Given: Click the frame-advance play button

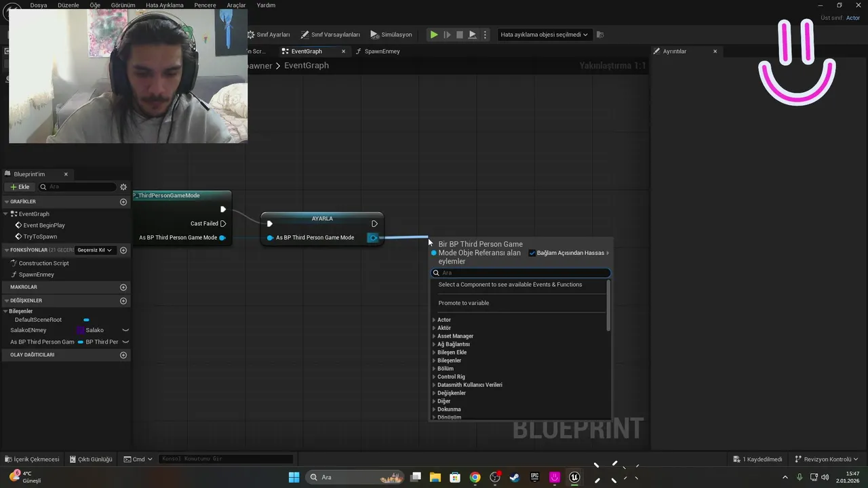Looking at the screenshot, I should [447, 35].
